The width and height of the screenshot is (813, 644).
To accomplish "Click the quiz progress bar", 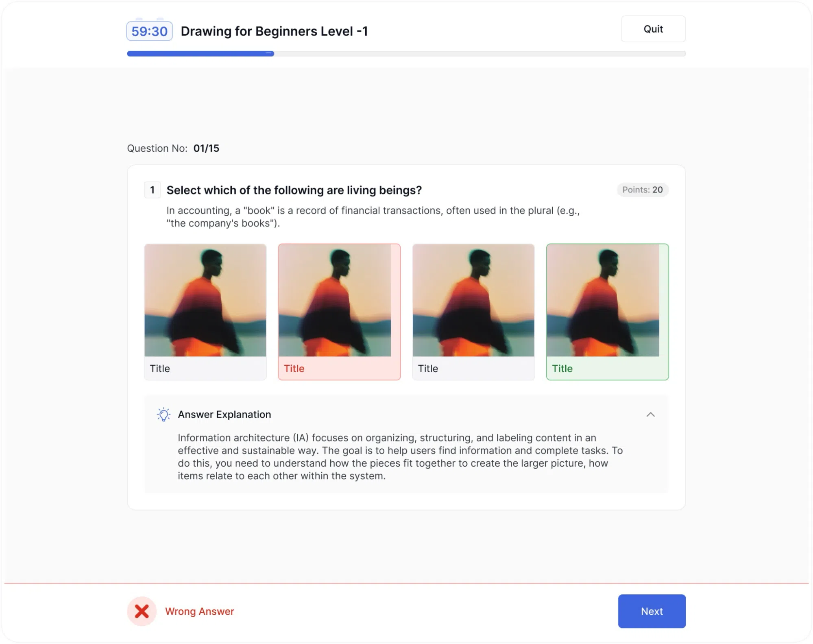I will click(406, 53).
